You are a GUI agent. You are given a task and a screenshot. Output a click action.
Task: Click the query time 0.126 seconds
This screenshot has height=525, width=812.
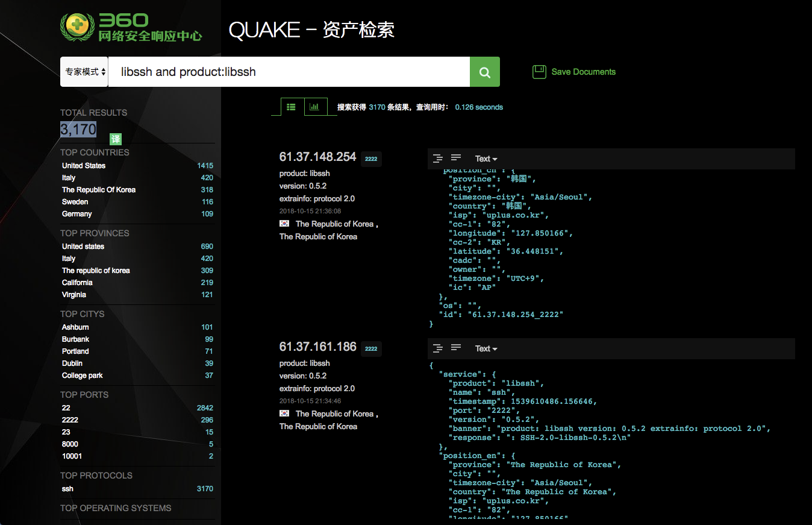(479, 107)
